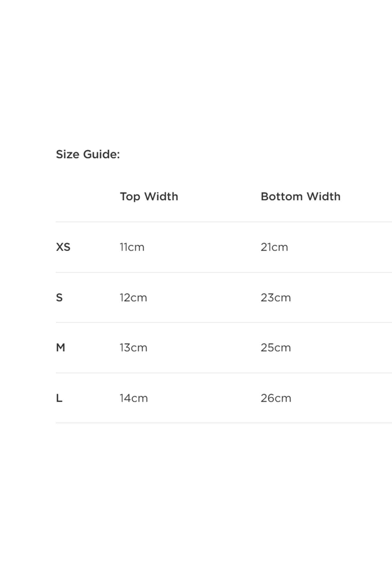Viewport: 392px width, 588px height.
Task: Select the 23cm bottom width value
Action: (276, 298)
